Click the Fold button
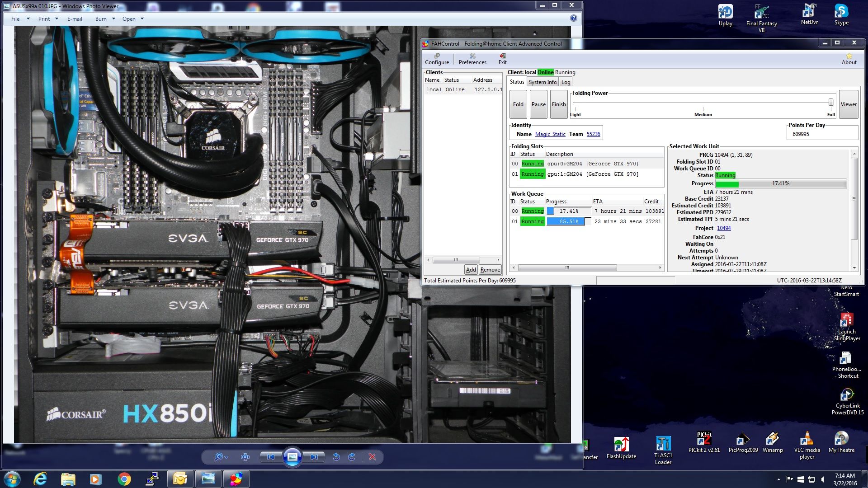Screen dimensions: 868x488 pyautogui.click(x=518, y=104)
